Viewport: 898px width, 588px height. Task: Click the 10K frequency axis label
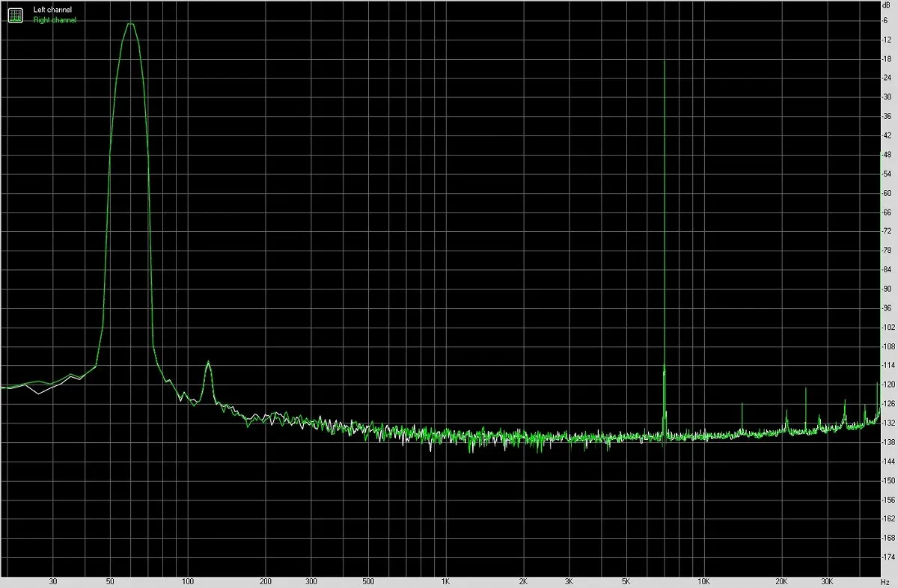click(x=703, y=581)
